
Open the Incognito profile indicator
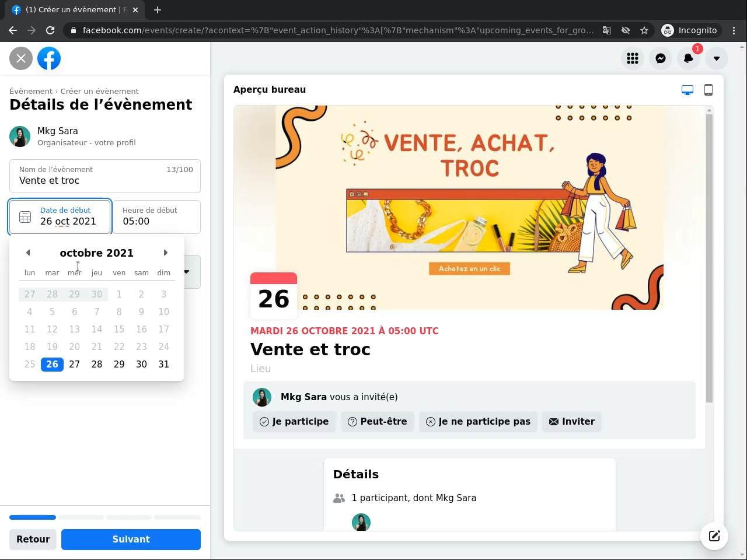pyautogui.click(x=690, y=30)
